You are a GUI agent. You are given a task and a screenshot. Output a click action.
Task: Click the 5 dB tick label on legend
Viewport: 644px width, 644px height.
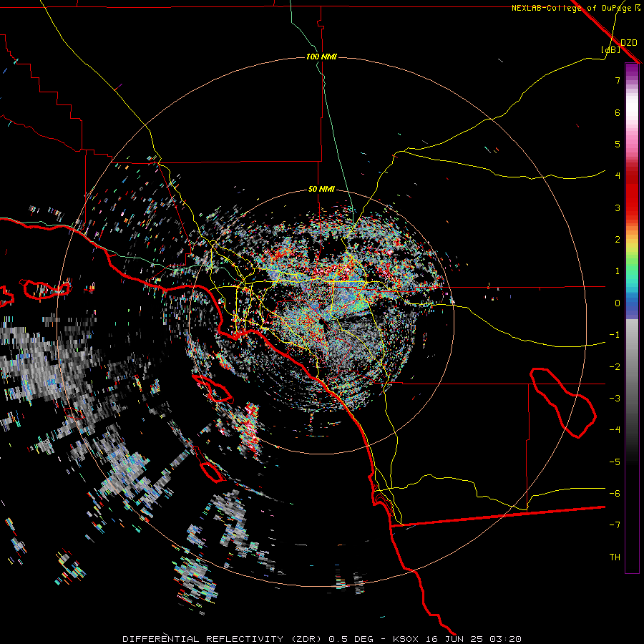coord(618,144)
